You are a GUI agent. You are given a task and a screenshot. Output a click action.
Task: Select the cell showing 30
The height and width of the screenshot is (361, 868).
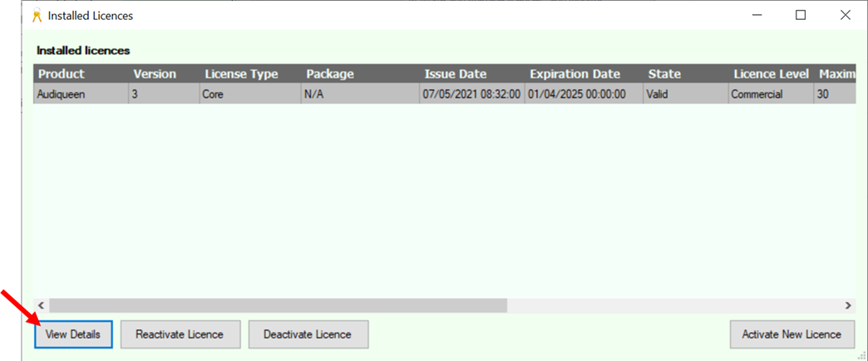(x=835, y=94)
